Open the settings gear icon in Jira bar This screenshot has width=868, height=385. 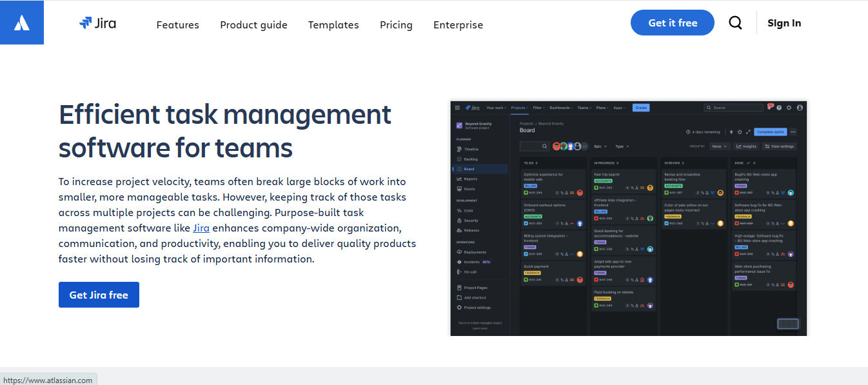tap(789, 108)
